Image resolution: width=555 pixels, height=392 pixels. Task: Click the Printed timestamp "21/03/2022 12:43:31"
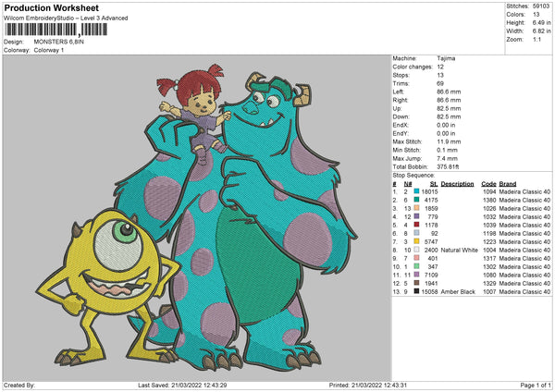(x=379, y=385)
